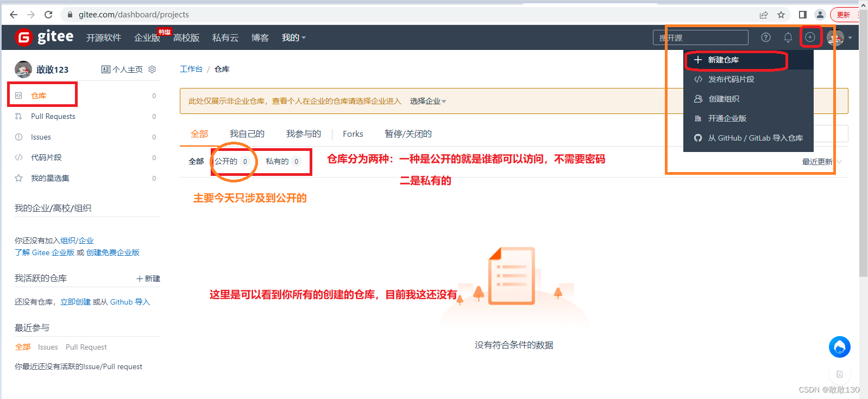Reload the page with the refresh icon
The width and height of the screenshot is (868, 399).
click(48, 15)
